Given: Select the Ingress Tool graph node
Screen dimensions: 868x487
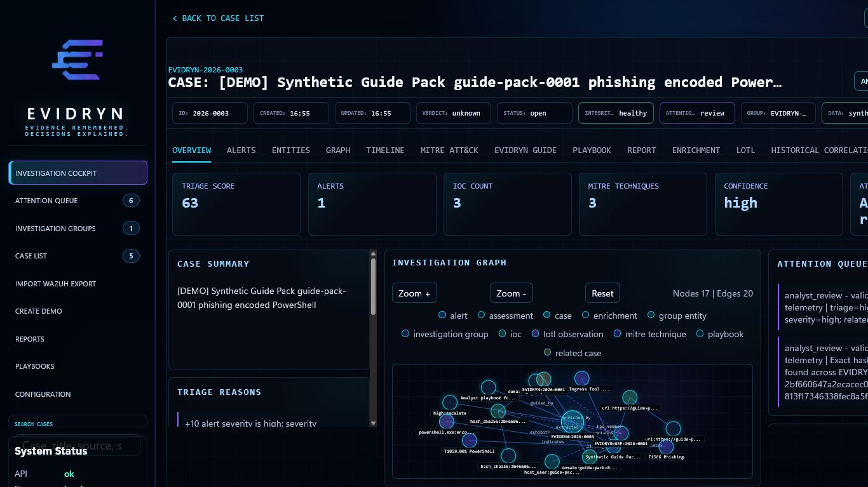Looking at the screenshot, I should click(x=582, y=378).
